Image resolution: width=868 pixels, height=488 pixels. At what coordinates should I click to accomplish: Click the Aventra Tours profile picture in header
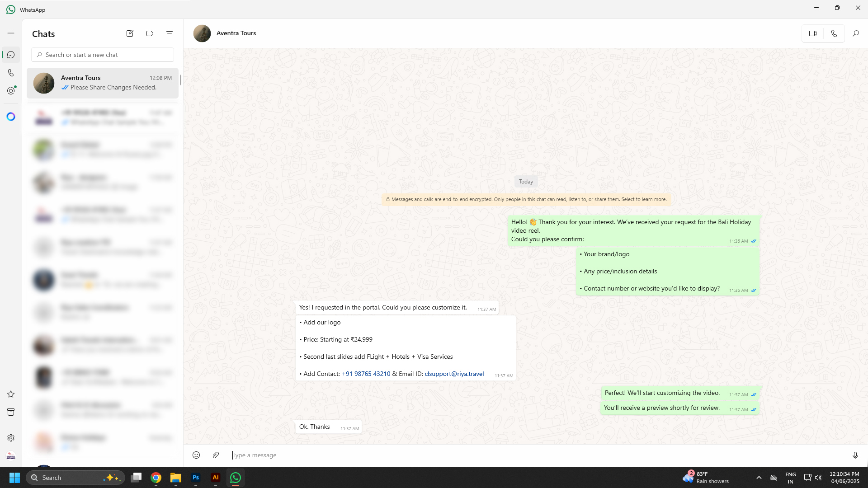click(x=202, y=33)
